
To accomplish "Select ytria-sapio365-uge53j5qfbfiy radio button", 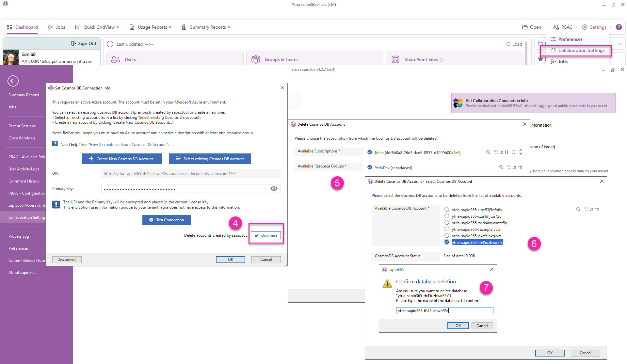I will [447, 210].
